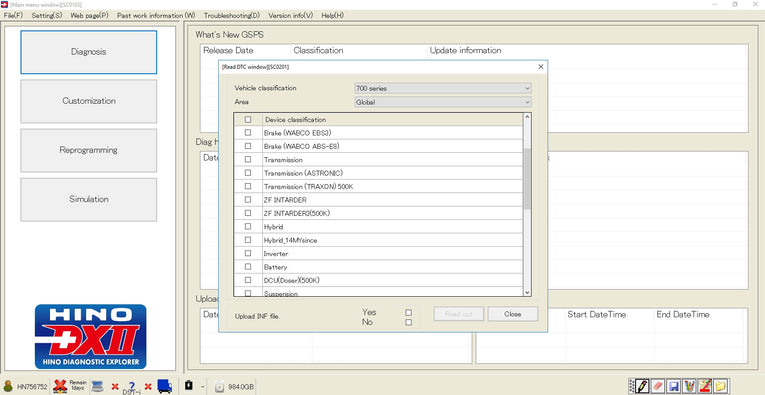Select the pen annotation tool
This screenshot has height=395, width=765.
[x=643, y=386]
